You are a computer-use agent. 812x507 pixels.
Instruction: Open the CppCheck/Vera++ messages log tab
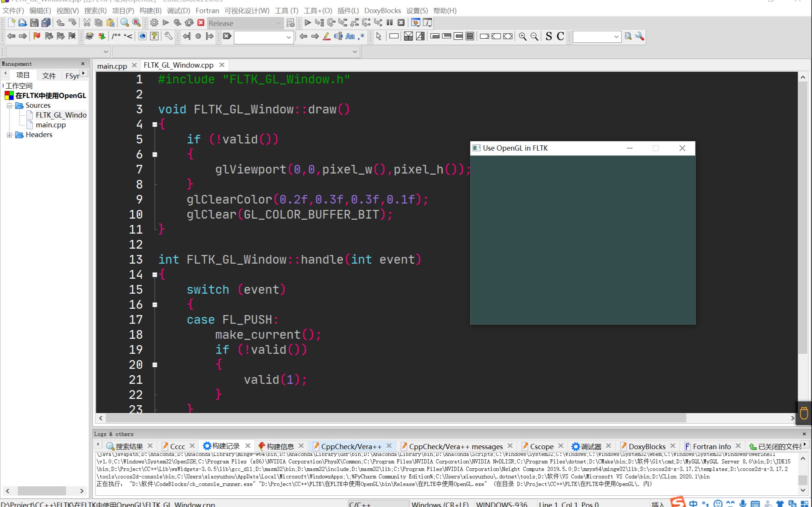click(455, 446)
